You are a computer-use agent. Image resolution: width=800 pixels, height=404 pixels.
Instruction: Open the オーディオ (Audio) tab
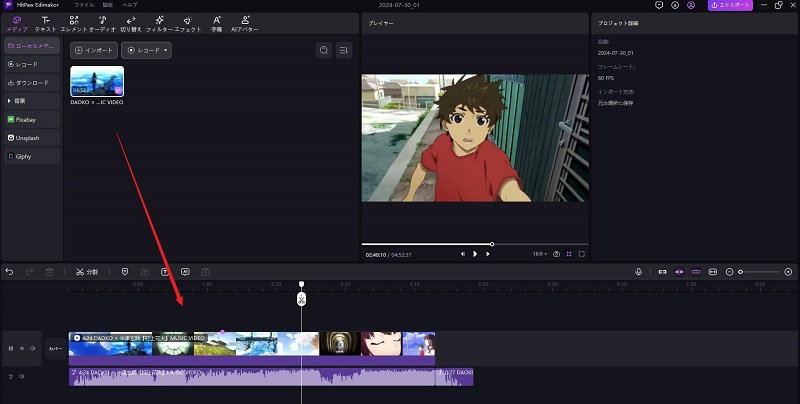tap(103, 23)
